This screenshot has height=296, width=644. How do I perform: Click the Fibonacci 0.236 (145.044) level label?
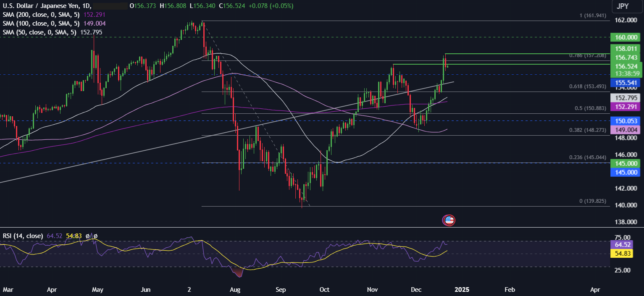click(587, 157)
